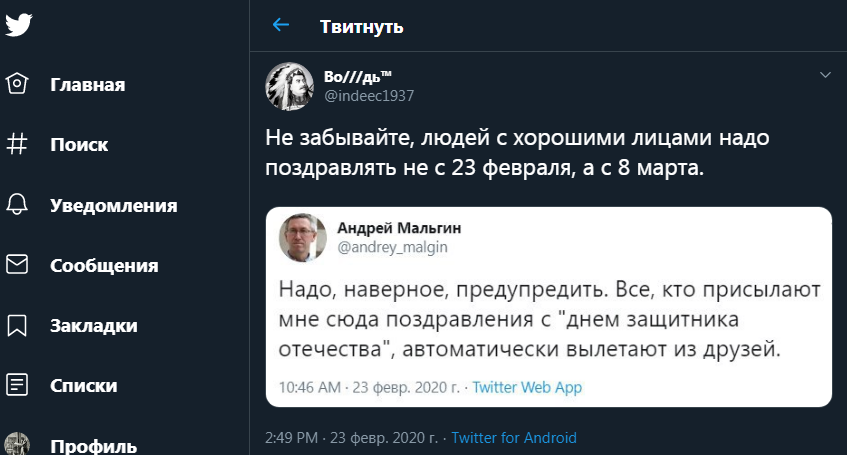
Task: Click the envelope Messages (Сообщения) icon
Action: tap(17, 265)
